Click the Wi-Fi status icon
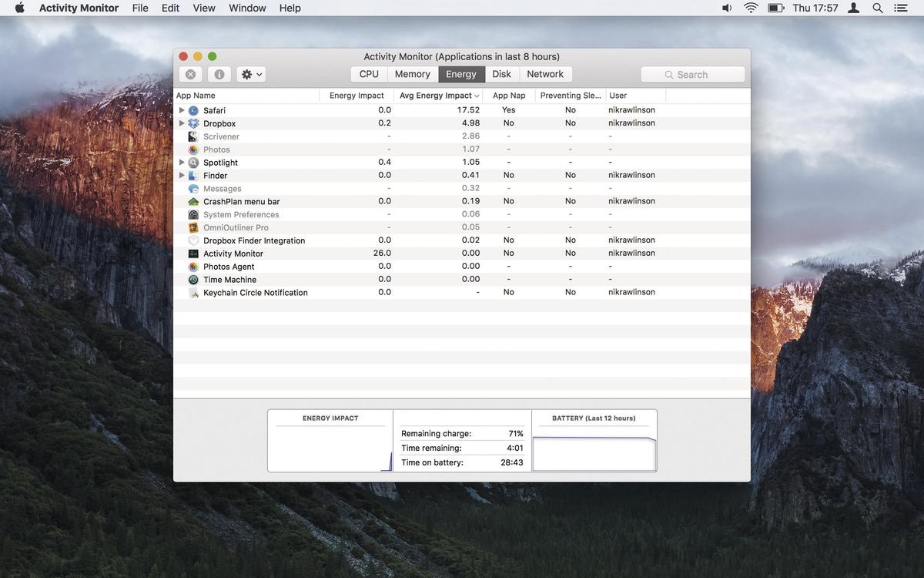The image size is (924, 578). pyautogui.click(x=751, y=8)
